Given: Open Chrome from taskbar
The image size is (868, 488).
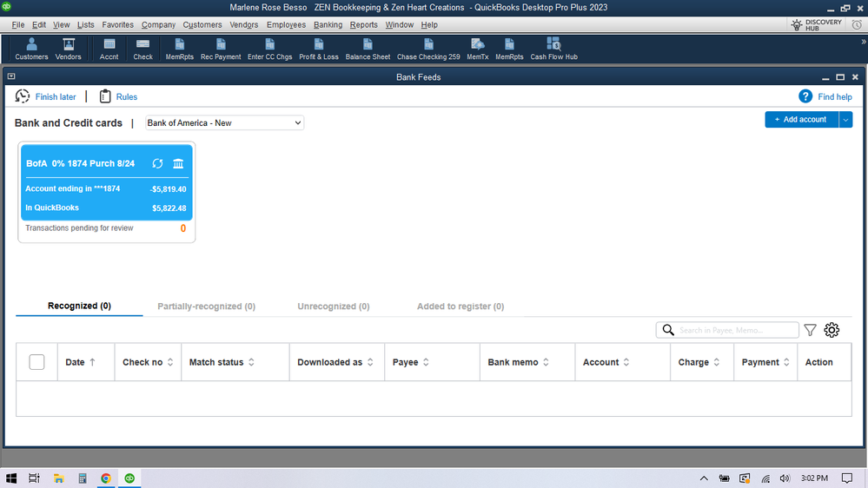Looking at the screenshot, I should tap(106, 478).
